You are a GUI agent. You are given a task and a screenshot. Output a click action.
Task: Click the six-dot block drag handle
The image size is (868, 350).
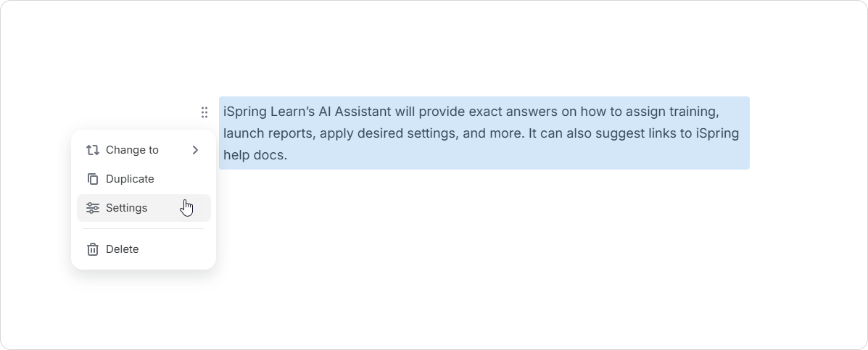[x=204, y=112]
